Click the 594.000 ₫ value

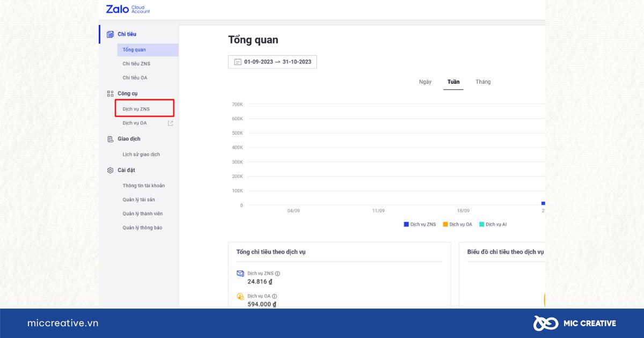click(262, 304)
